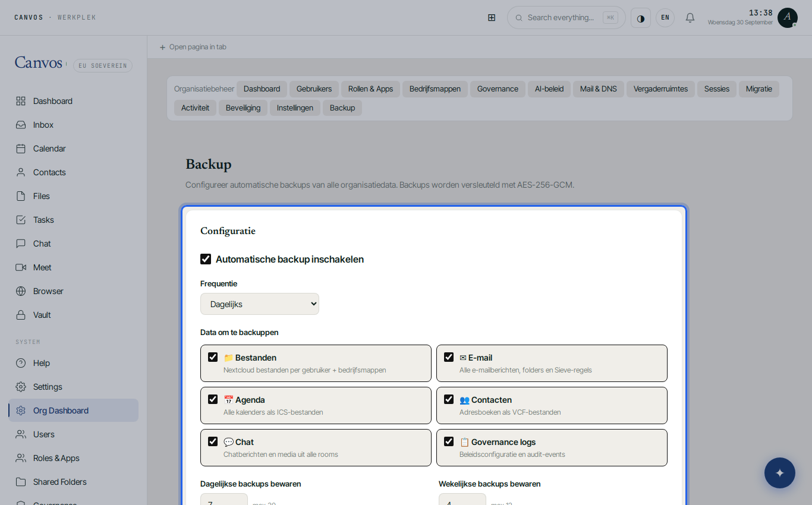Screen dimensions: 812x505
Task: Click the Browser globe icon
Action: (x=21, y=291)
